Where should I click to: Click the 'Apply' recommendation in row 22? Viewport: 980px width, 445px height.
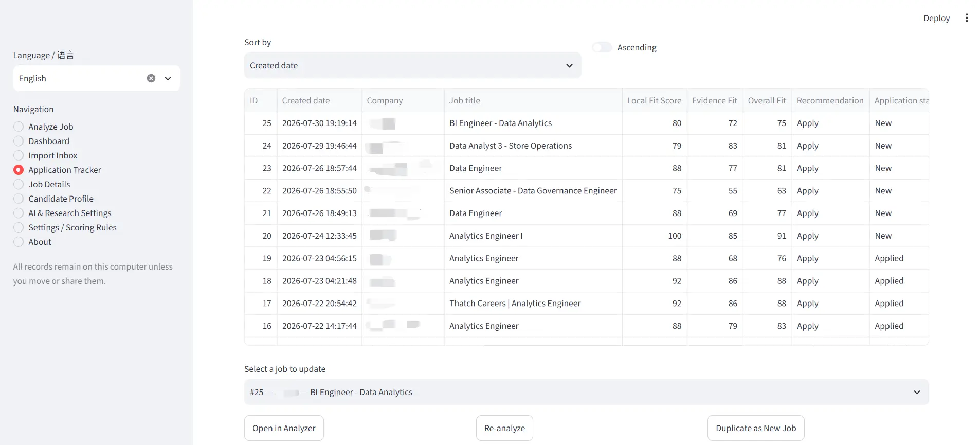(x=830, y=191)
